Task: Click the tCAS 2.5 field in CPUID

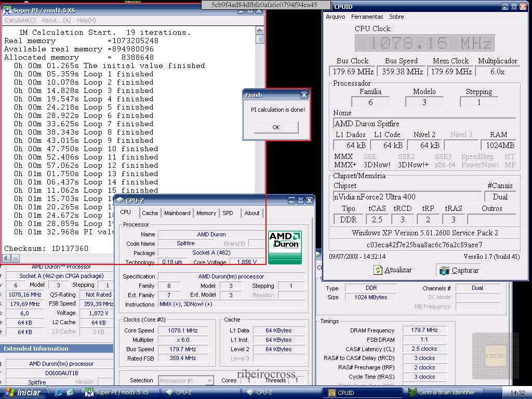Action: tap(377, 220)
